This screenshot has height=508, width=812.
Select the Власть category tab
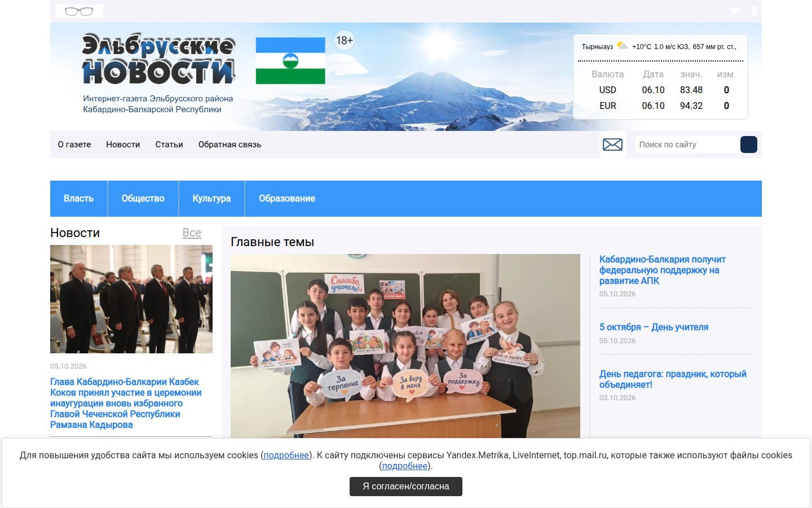click(78, 198)
